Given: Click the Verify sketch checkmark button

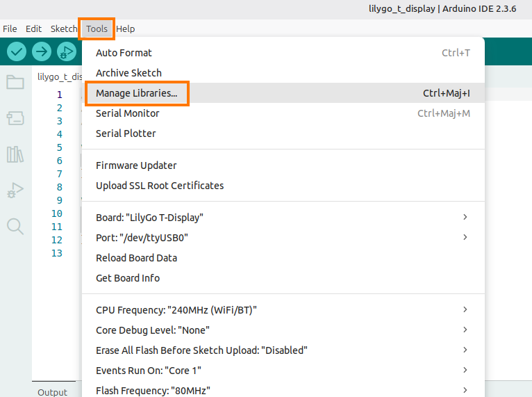Looking at the screenshot, I should point(17,51).
